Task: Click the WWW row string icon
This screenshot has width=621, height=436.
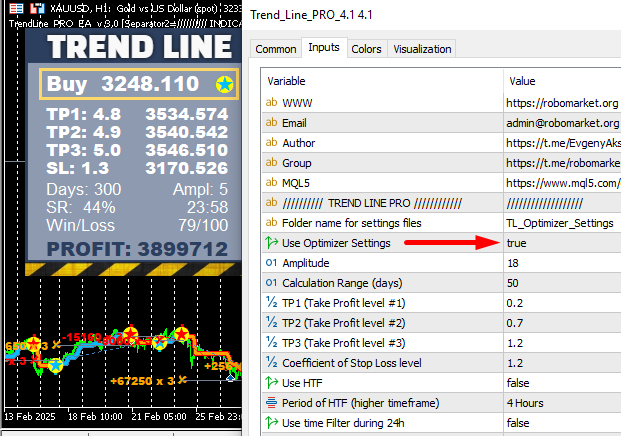Action: [271, 103]
